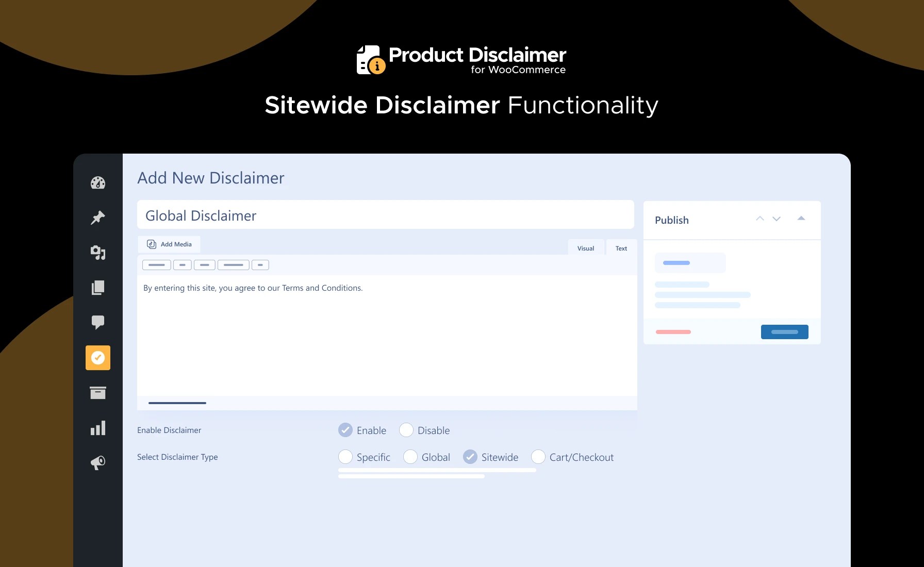
Task: Select the Disable radio option
Action: pyautogui.click(x=406, y=430)
